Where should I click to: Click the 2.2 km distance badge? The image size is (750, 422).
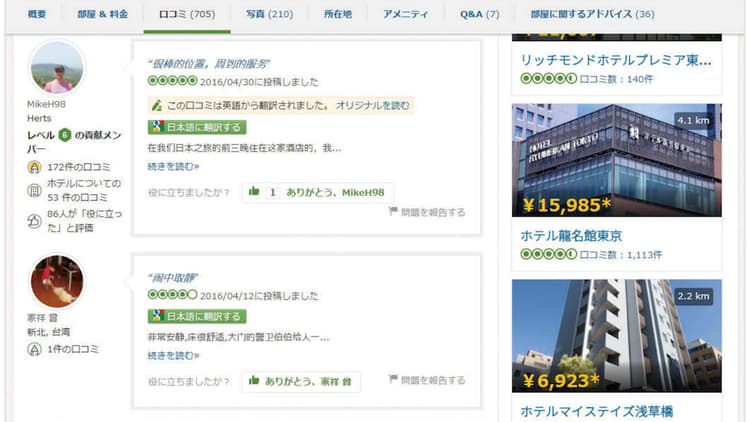pyautogui.click(x=693, y=296)
